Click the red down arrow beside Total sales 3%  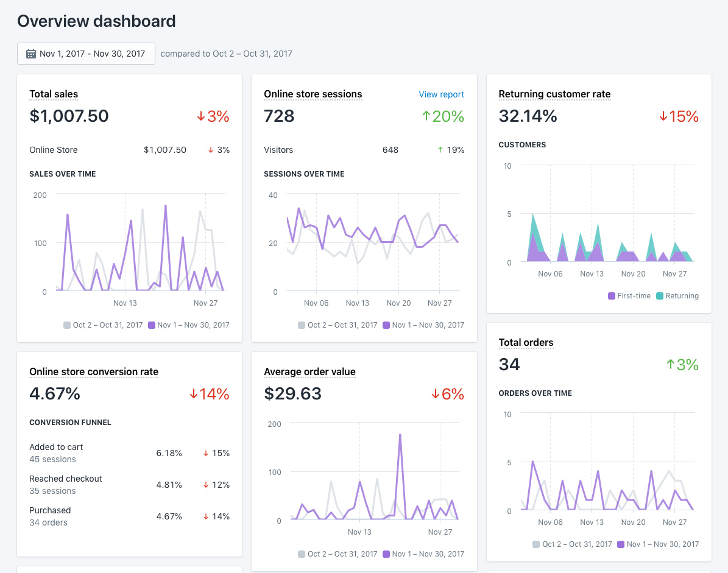click(201, 116)
